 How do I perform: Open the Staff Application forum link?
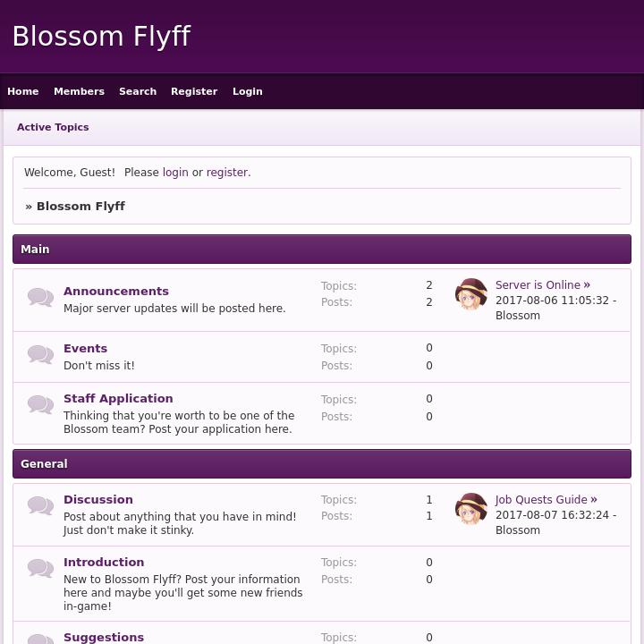[118, 399]
